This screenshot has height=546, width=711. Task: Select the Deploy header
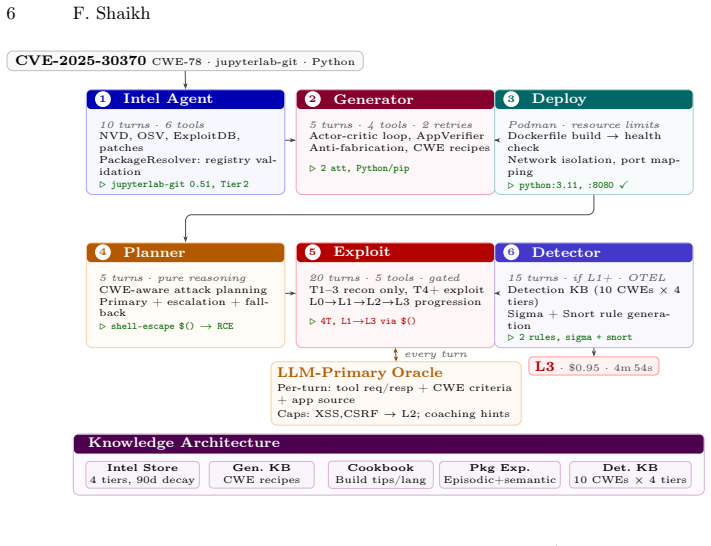pyautogui.click(x=594, y=99)
